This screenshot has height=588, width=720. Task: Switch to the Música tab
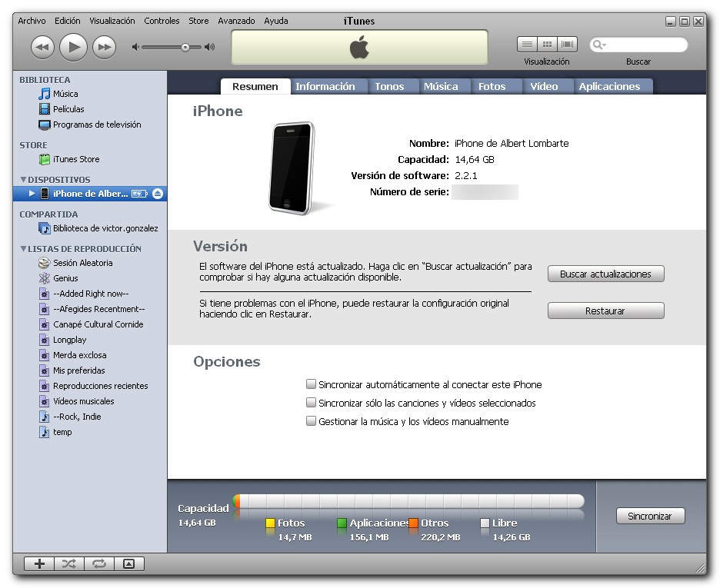445,86
